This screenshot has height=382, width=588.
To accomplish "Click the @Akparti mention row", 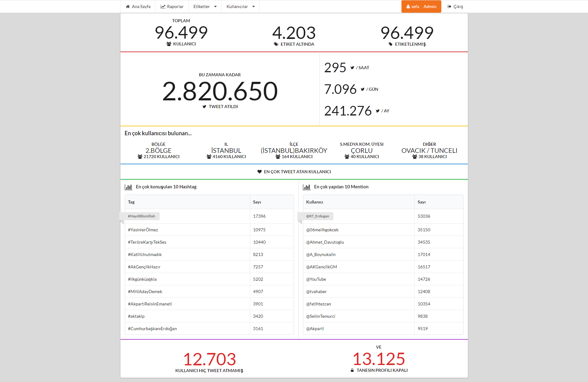I will click(383, 329).
